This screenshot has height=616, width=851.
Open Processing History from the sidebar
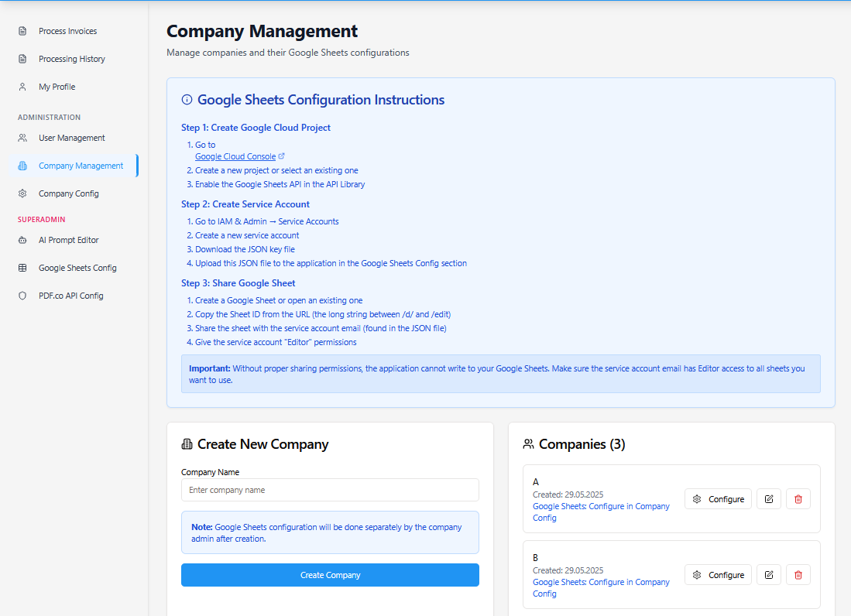pos(71,60)
